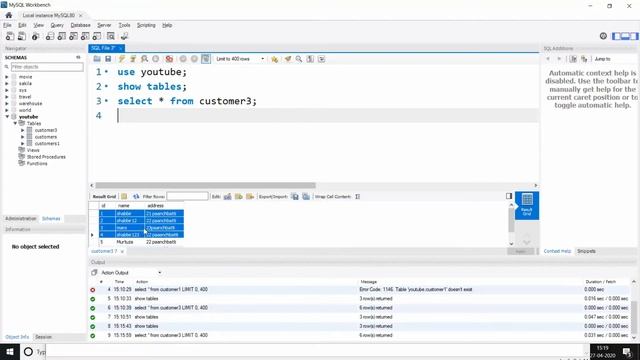This screenshot has height=360, width=640.
Task: Hide the bottom output panel toggle
Action: (625, 36)
